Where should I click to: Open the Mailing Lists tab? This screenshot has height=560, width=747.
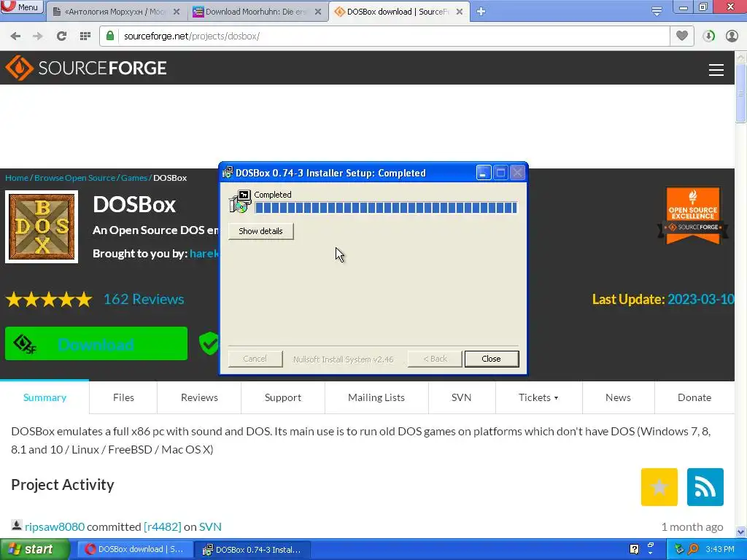[376, 397]
